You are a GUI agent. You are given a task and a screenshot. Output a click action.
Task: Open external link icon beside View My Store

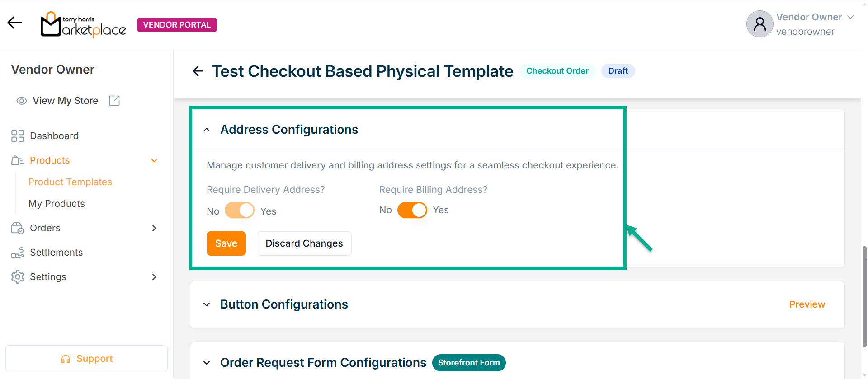(114, 101)
